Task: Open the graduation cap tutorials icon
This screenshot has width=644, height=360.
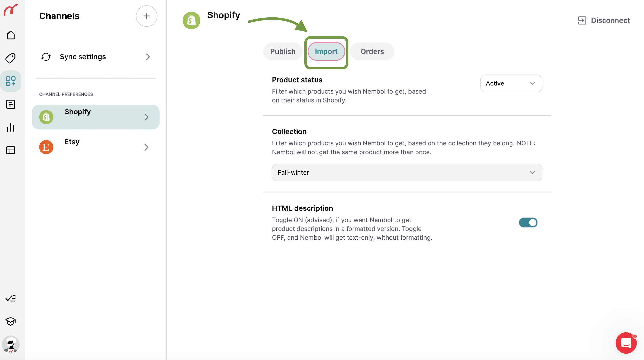Action: click(11, 321)
